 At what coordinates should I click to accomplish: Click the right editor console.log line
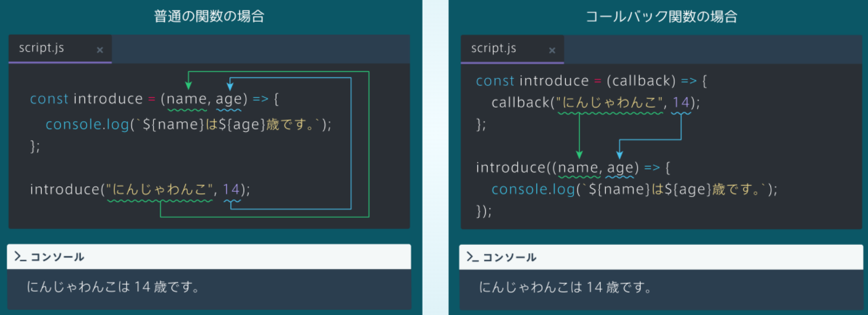point(634,190)
